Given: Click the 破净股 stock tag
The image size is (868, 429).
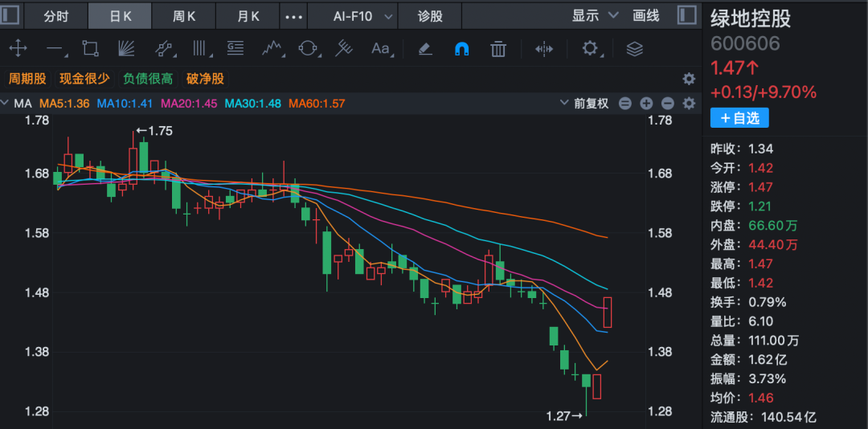Looking at the screenshot, I should click(x=205, y=79).
